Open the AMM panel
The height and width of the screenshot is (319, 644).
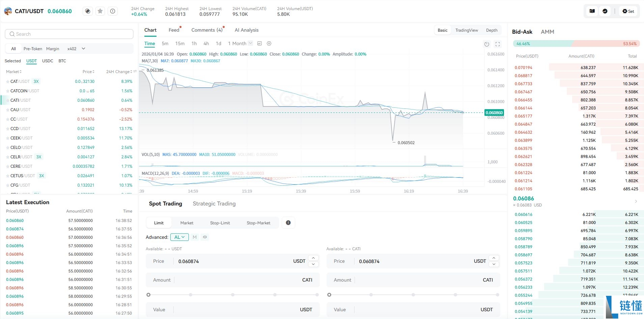pos(547,32)
